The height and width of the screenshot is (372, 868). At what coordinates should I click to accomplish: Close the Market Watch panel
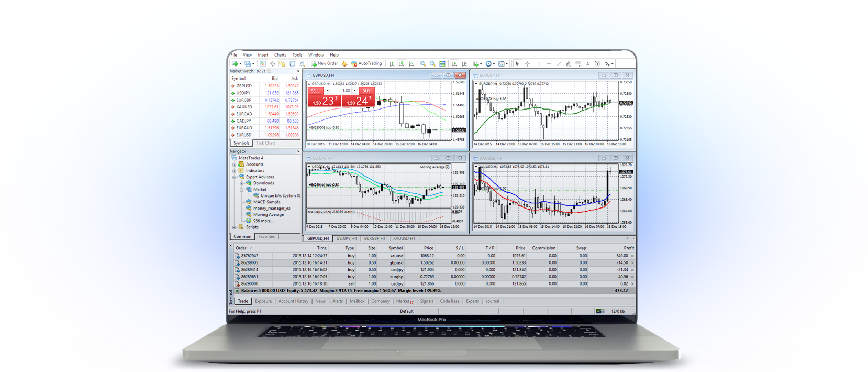point(298,71)
